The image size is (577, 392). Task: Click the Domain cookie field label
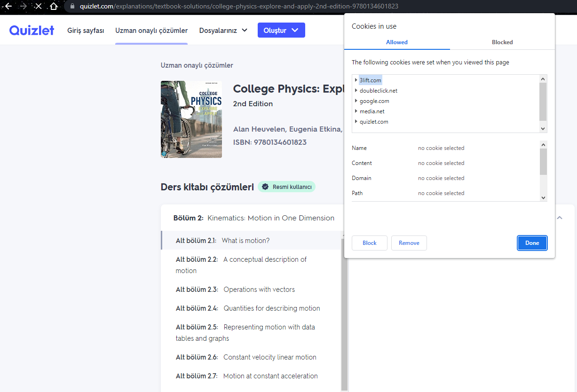click(x=362, y=178)
